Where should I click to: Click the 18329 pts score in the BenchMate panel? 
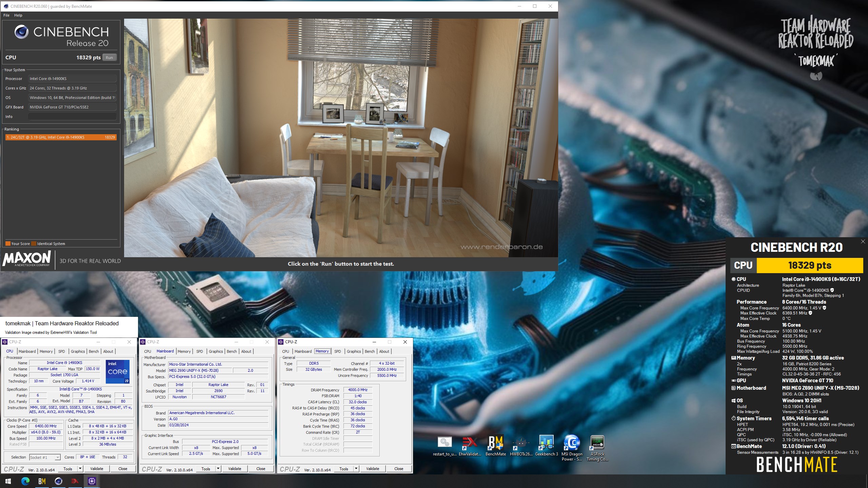click(810, 265)
